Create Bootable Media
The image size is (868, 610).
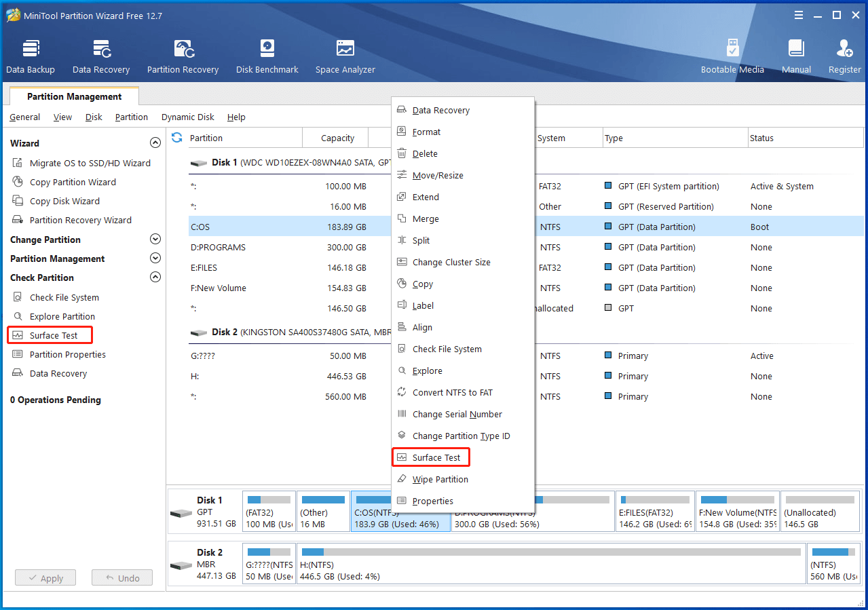coord(732,57)
